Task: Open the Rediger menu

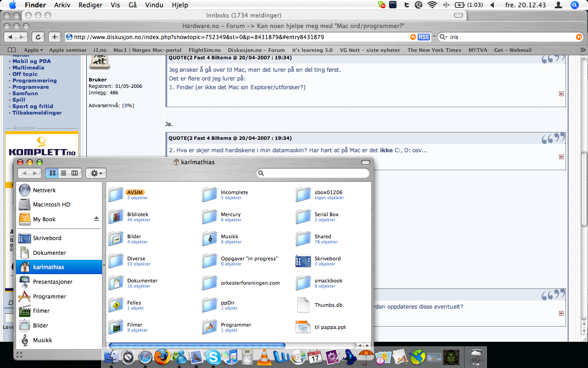Action: (90, 5)
